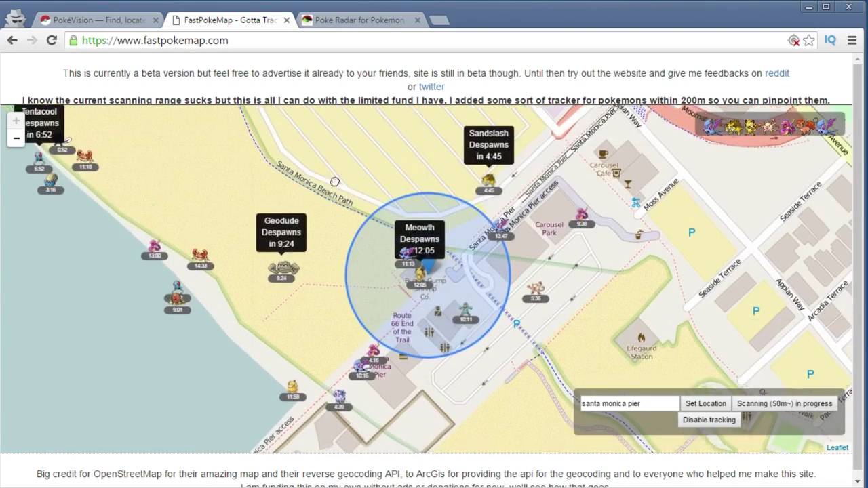
Task: Click the Route 66 End of the Trail label
Action: click(x=402, y=327)
